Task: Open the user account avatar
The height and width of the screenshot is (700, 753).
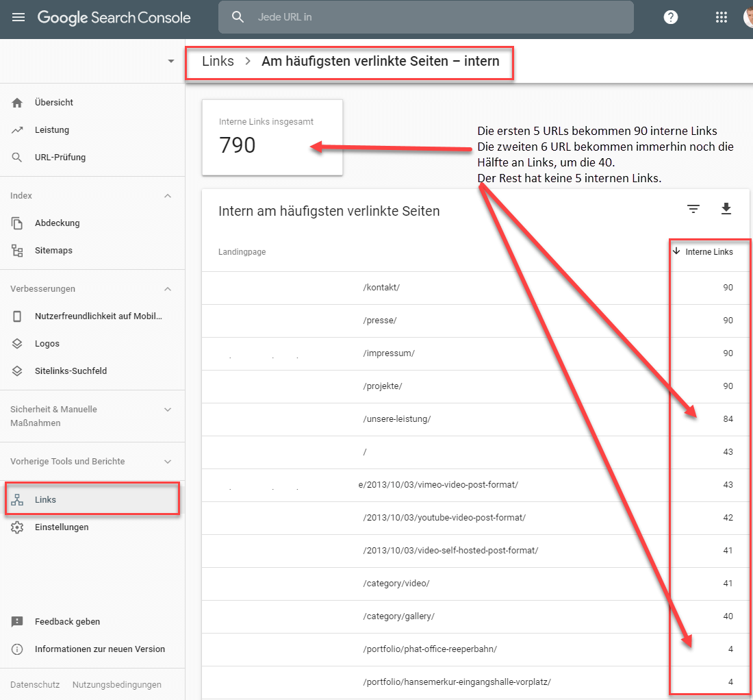Action: tap(748, 17)
